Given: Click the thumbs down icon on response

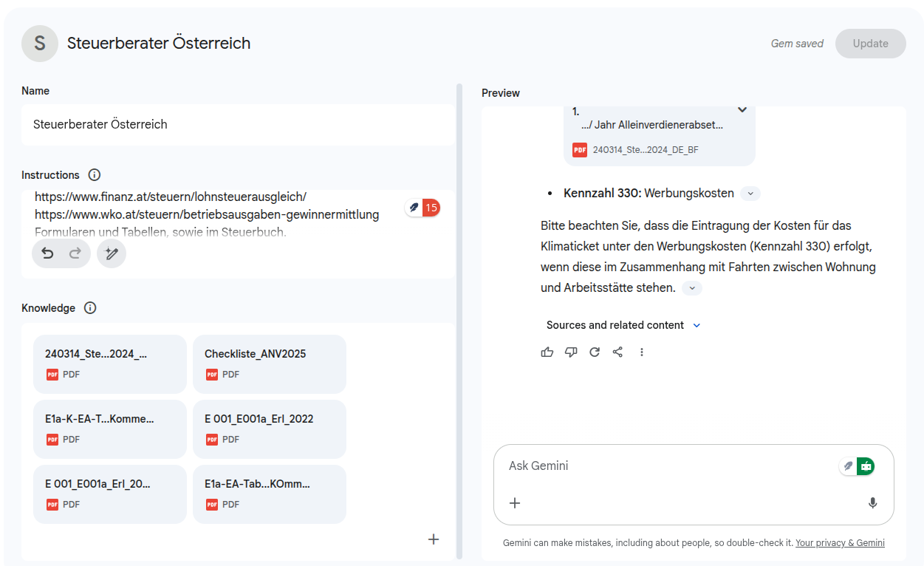Looking at the screenshot, I should [571, 352].
